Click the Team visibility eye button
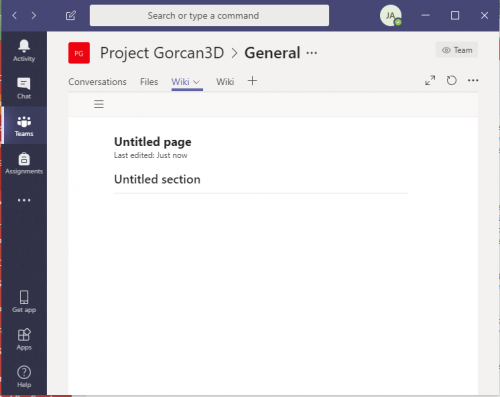This screenshot has width=500, height=397. 457,50
